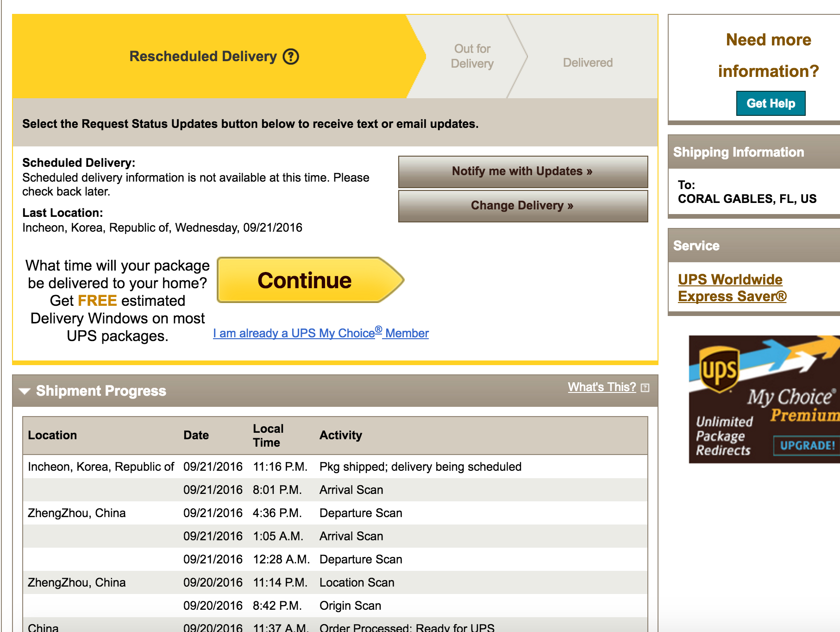Click the Rescheduled Delivery help question-mark icon
Image resolution: width=840 pixels, height=632 pixels.
[291, 57]
